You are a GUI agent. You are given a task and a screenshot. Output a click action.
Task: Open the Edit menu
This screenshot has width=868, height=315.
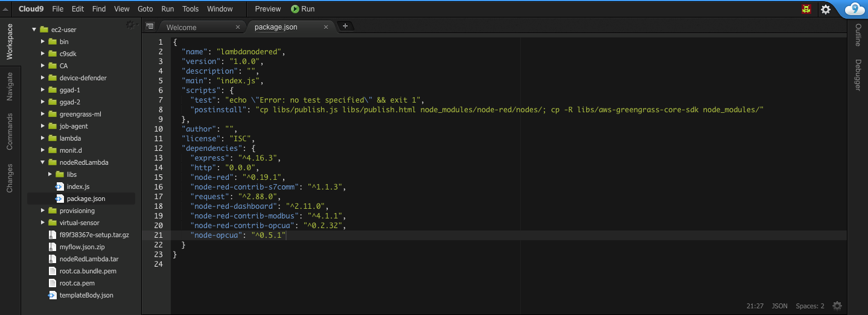coord(78,9)
